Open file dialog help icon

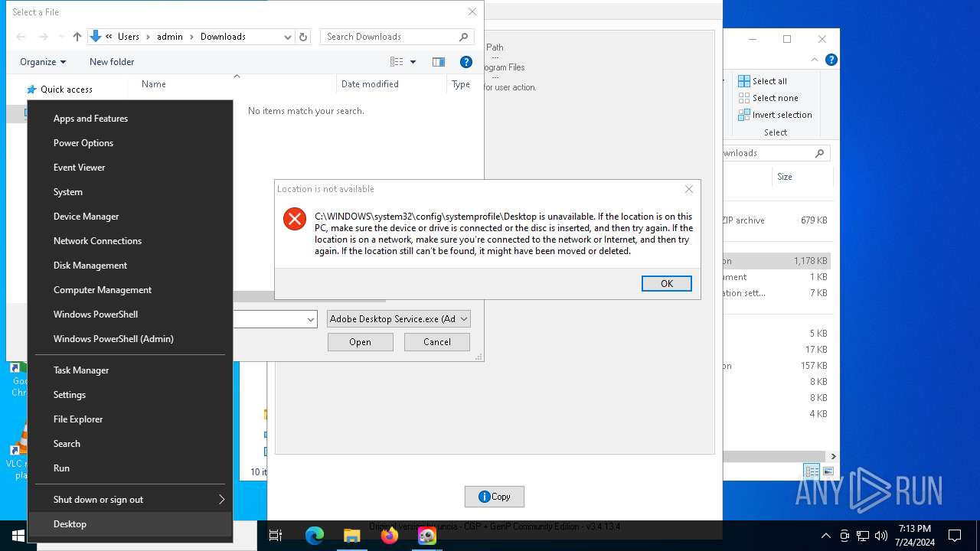[465, 62]
